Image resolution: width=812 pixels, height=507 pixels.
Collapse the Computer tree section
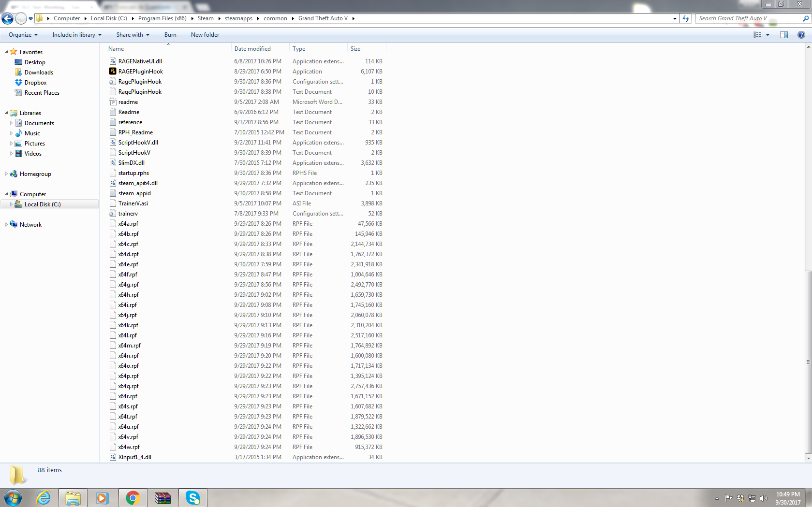6,194
